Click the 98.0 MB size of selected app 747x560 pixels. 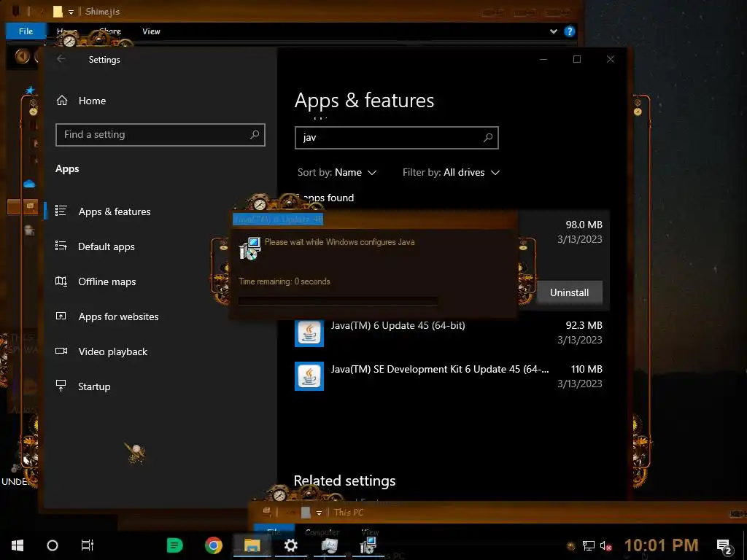coord(584,225)
